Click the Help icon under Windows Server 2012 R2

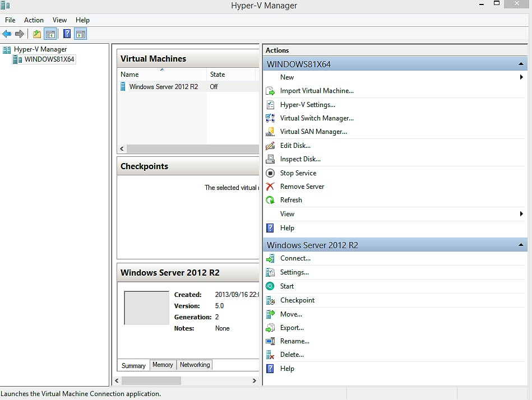coord(270,369)
